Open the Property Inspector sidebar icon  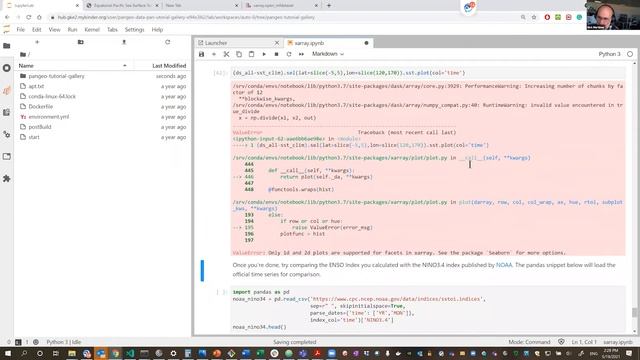click(x=7, y=134)
